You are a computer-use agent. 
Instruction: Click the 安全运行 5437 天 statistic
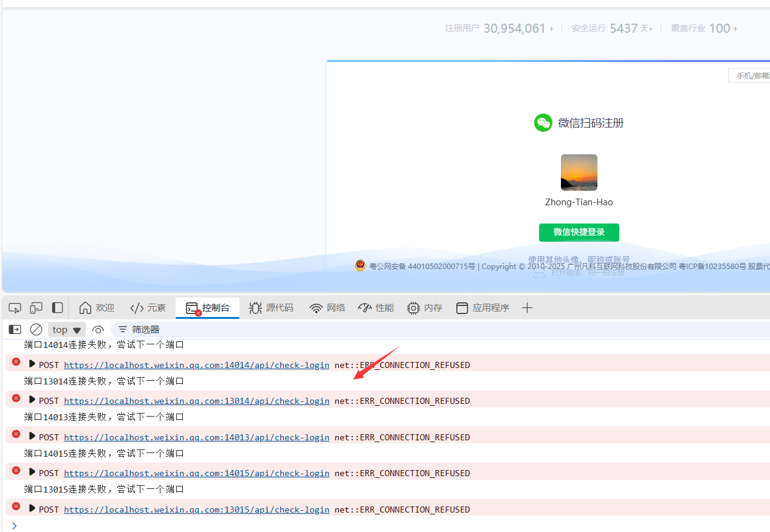coord(612,29)
